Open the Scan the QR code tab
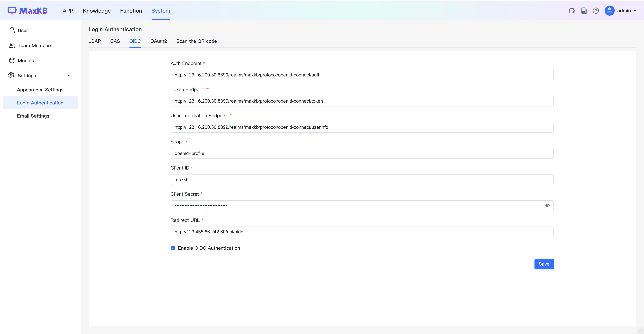This screenshot has width=644, height=334. (197, 41)
